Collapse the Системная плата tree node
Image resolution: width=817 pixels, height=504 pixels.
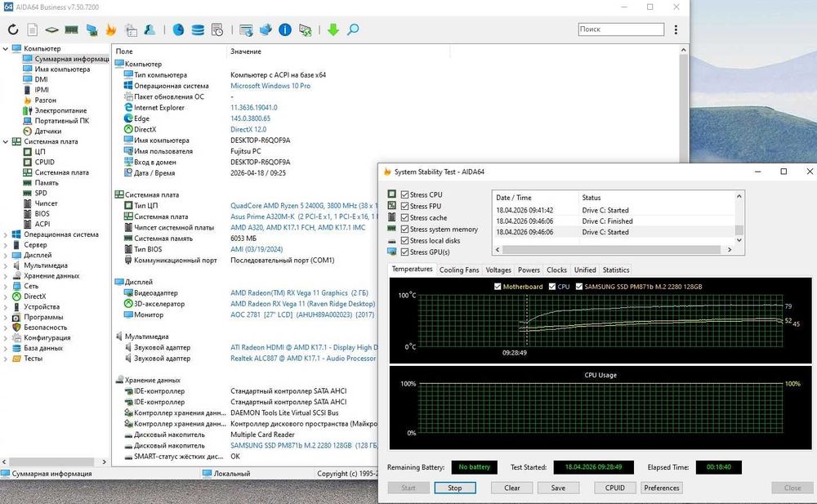6,141
